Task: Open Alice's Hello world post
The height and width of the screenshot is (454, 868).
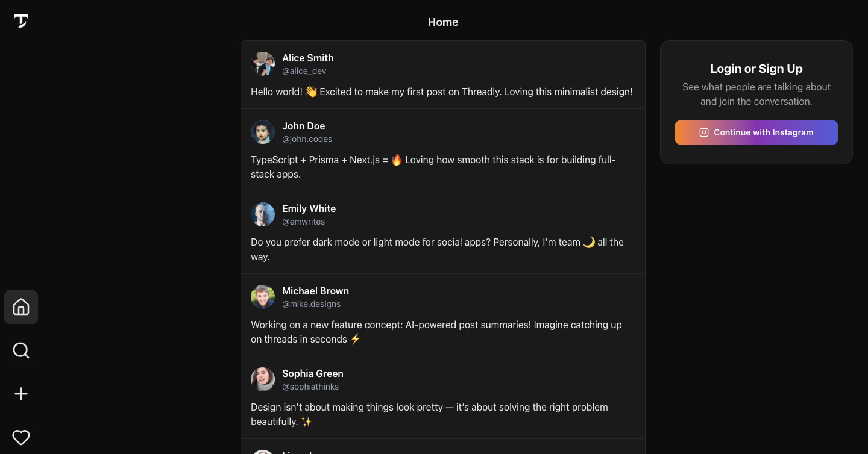Action: (x=441, y=92)
